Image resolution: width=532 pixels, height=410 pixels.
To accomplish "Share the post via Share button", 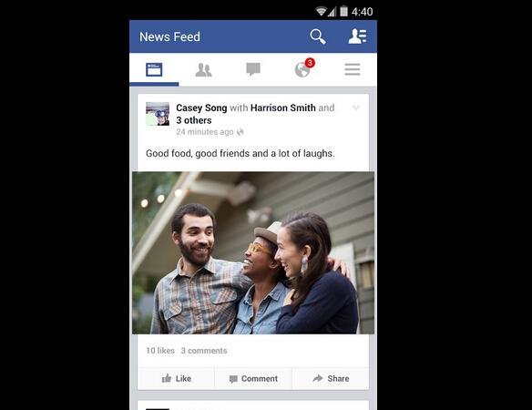I will coord(331,378).
